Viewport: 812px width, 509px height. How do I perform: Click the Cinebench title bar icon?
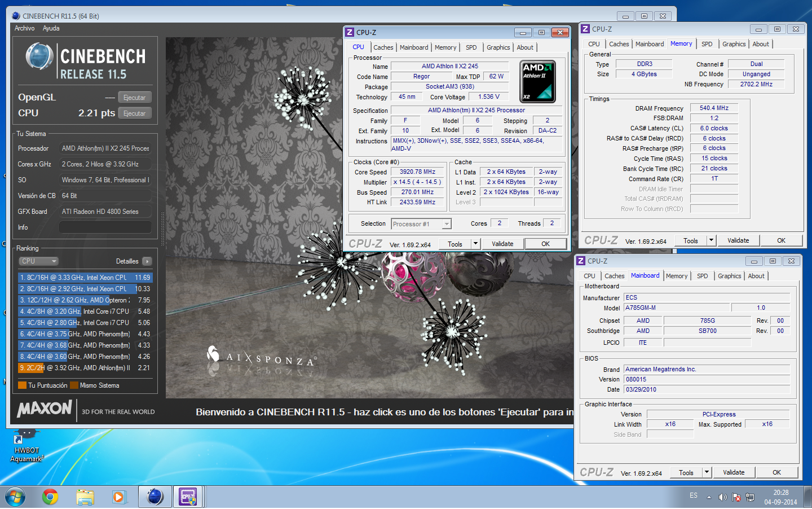point(16,16)
